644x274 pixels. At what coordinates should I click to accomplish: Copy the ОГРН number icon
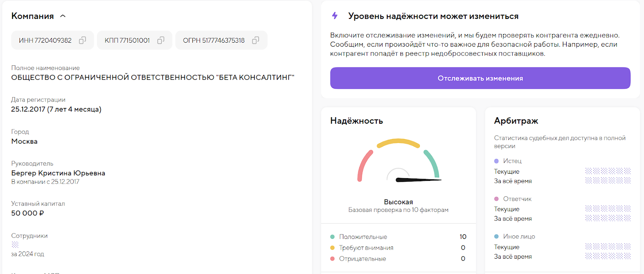point(255,40)
